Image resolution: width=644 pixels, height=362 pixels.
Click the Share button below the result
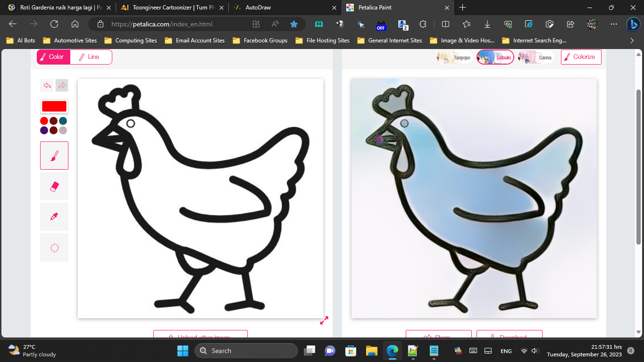point(439,334)
